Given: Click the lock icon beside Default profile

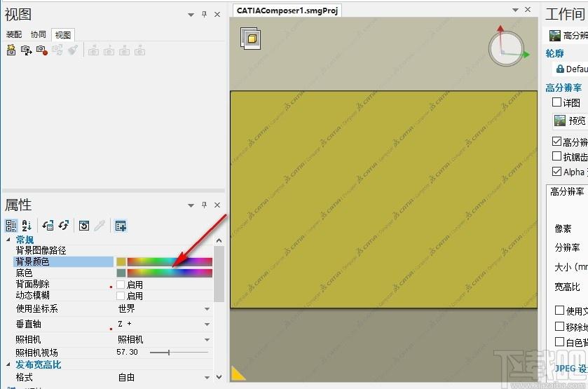Looking at the screenshot, I should tap(560, 69).
